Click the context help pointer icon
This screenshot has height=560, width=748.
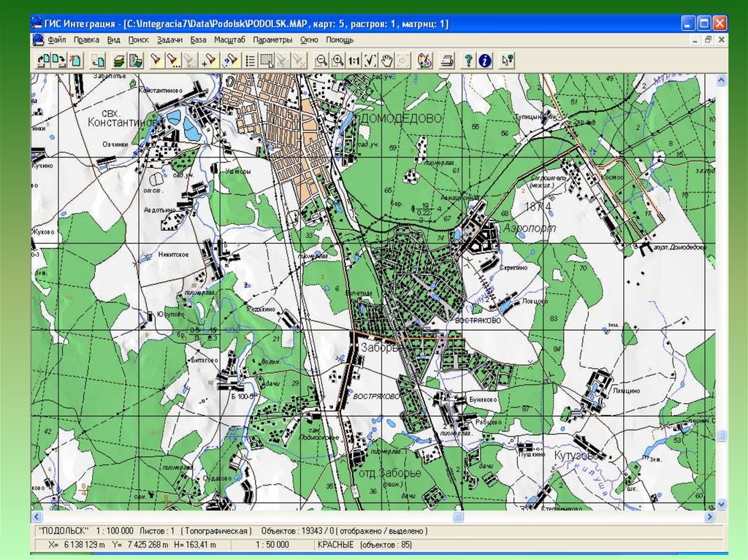(507, 61)
